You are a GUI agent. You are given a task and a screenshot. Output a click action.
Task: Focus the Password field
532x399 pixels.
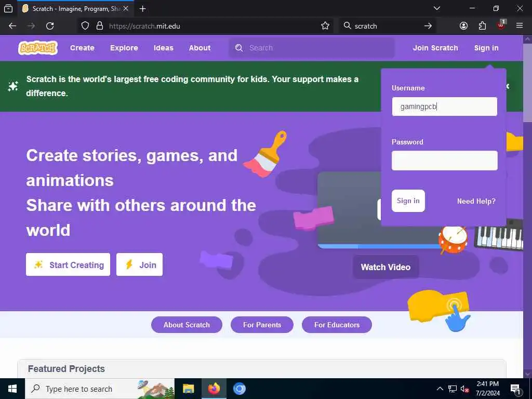[x=445, y=161]
